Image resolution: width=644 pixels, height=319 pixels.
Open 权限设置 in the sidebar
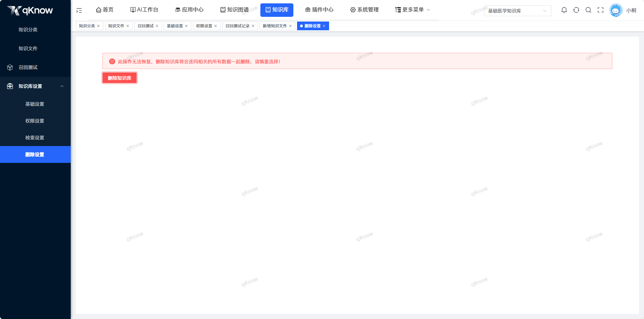tap(35, 121)
